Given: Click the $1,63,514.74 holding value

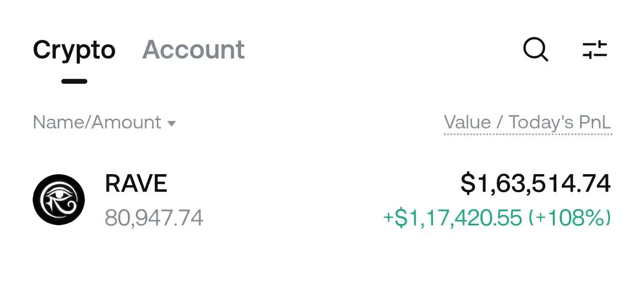Looking at the screenshot, I should pyautogui.click(x=535, y=184).
